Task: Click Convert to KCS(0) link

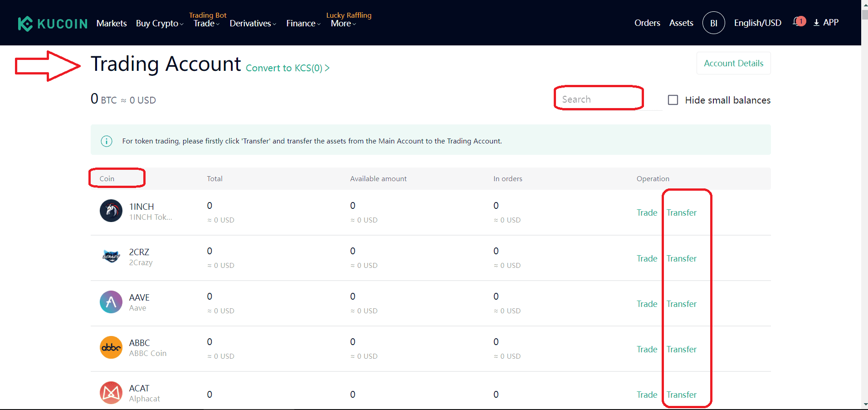Action: pos(288,68)
